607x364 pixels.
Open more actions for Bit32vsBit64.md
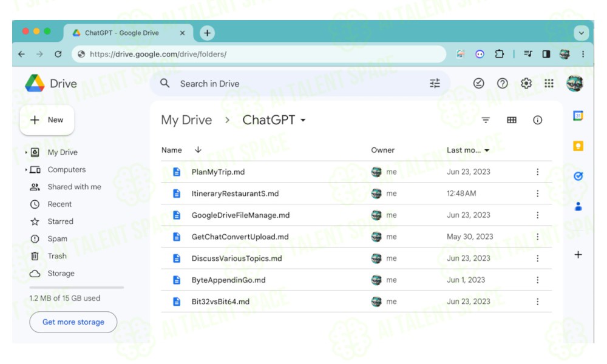(x=537, y=302)
